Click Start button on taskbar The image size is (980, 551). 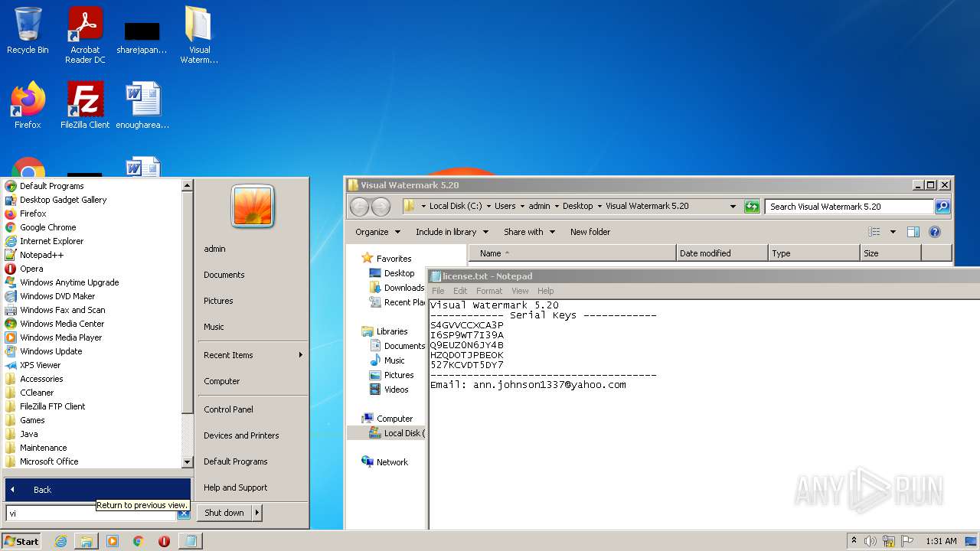pos(21,541)
